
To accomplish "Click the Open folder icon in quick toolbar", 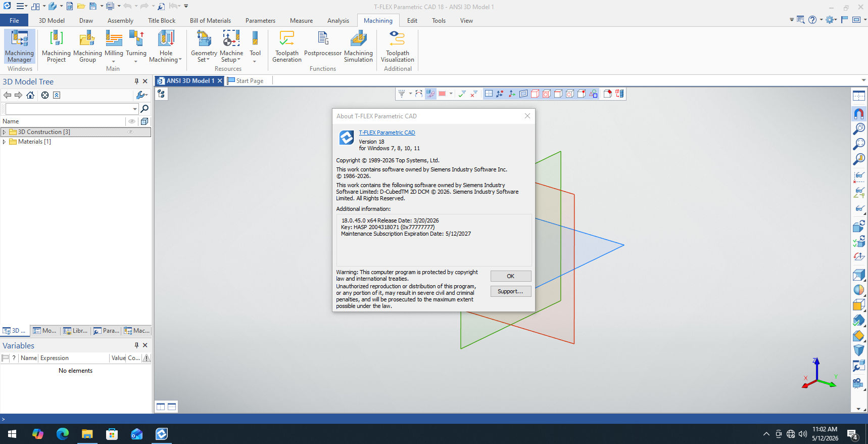I will (81, 6).
